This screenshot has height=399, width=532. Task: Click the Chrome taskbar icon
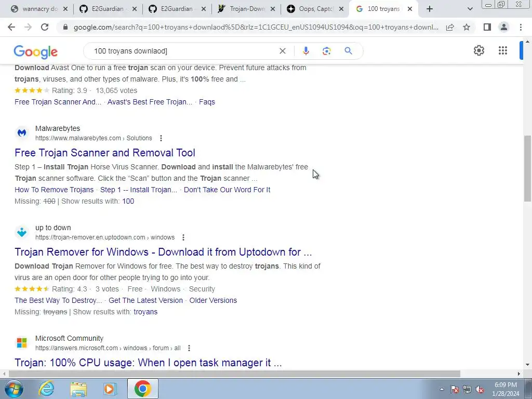point(143,389)
